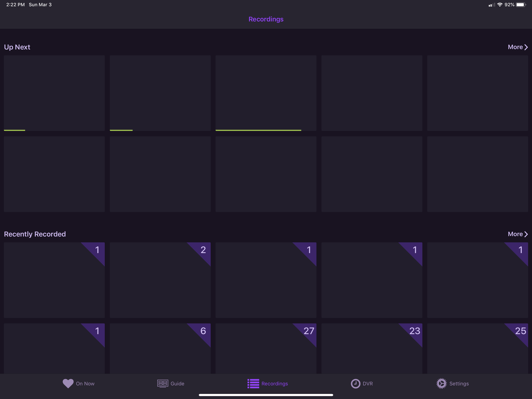Image resolution: width=532 pixels, height=399 pixels.
Task: Open the Guide grid icon
Action: click(x=163, y=383)
